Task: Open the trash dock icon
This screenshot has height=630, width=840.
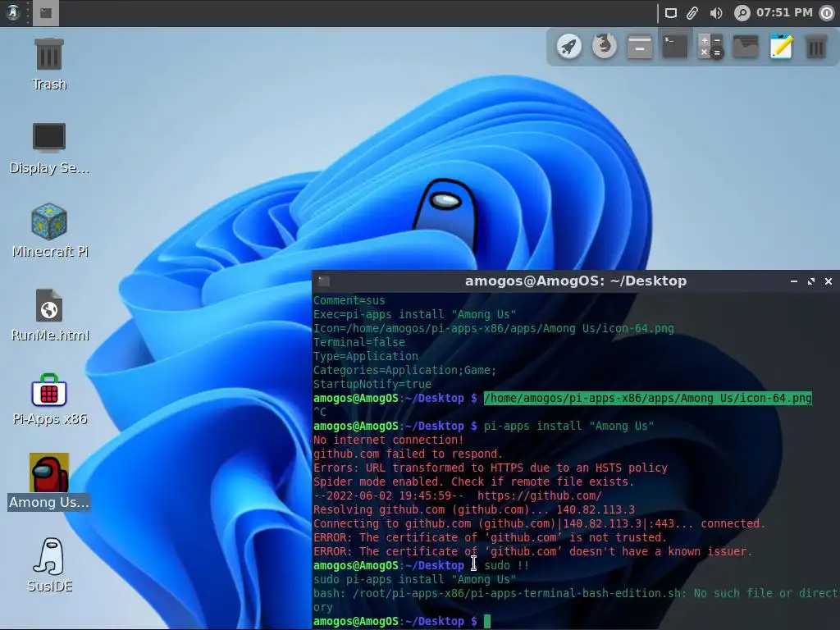Action: click(x=816, y=47)
